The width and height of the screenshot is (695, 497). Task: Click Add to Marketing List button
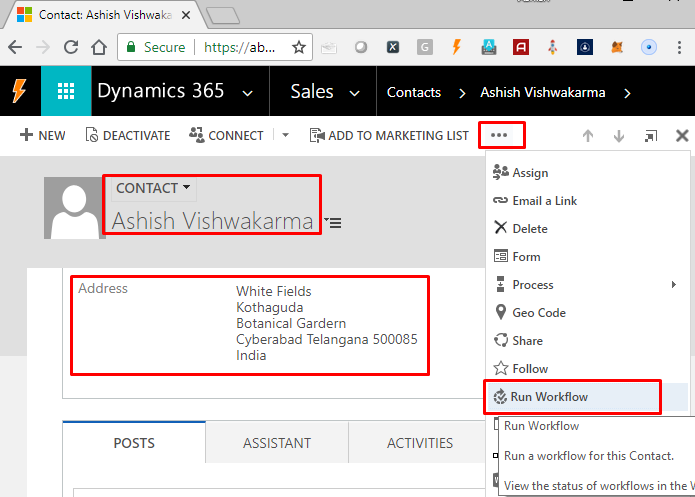click(389, 135)
